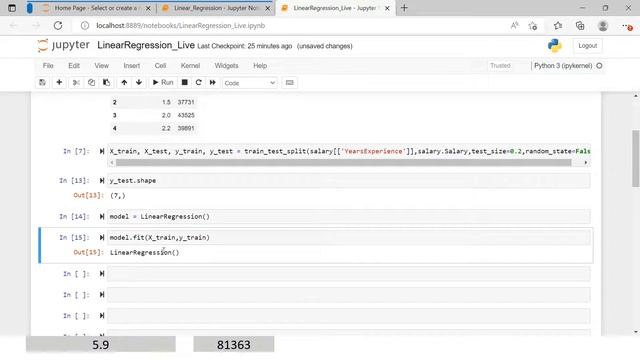Click into y_test.shape code cell
The height and width of the screenshot is (360, 640).
pos(349,180)
